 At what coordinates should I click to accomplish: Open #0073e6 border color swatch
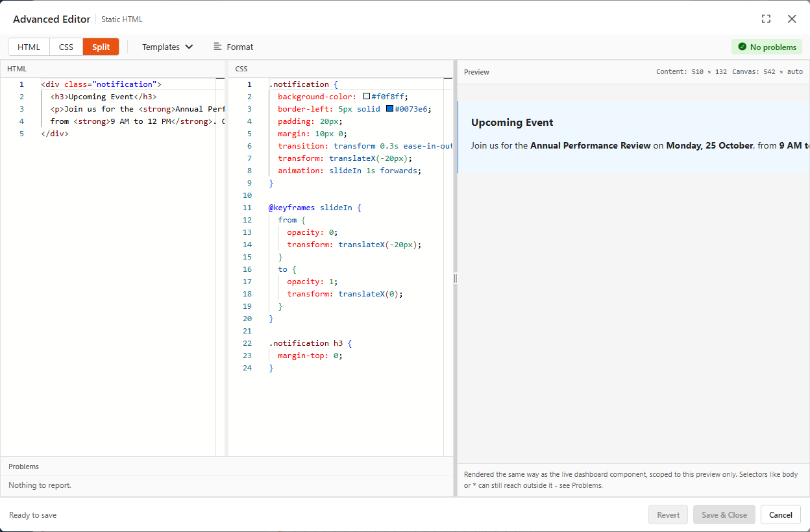point(389,108)
